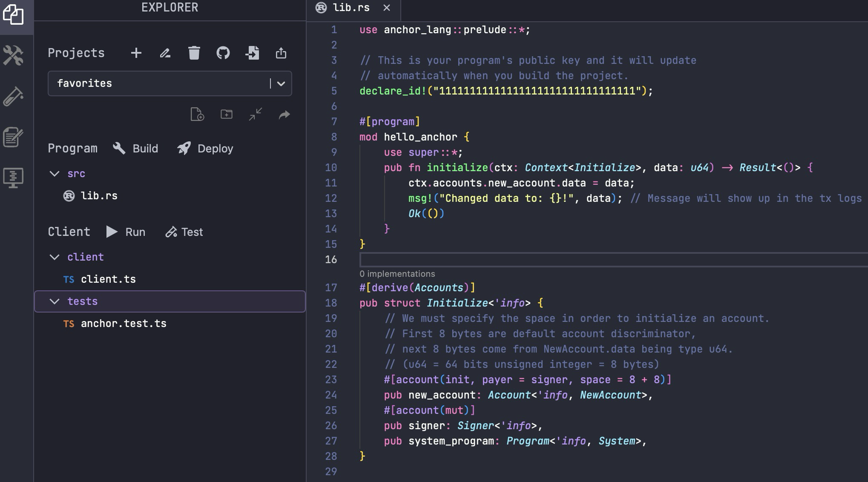The image size is (868, 482).
Task: Click 'pub system_program' on line 27
Action: click(439, 441)
